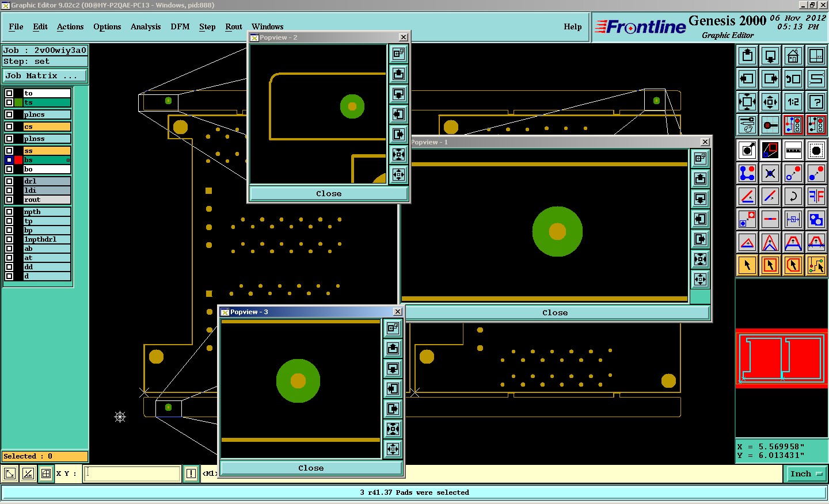
Task: Select the '1npthdrl' layer name
Action: (47, 239)
